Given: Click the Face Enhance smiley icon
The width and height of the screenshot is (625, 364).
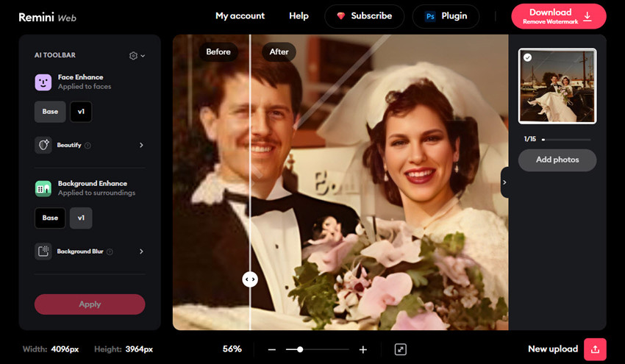Looking at the screenshot, I should pyautogui.click(x=43, y=82).
